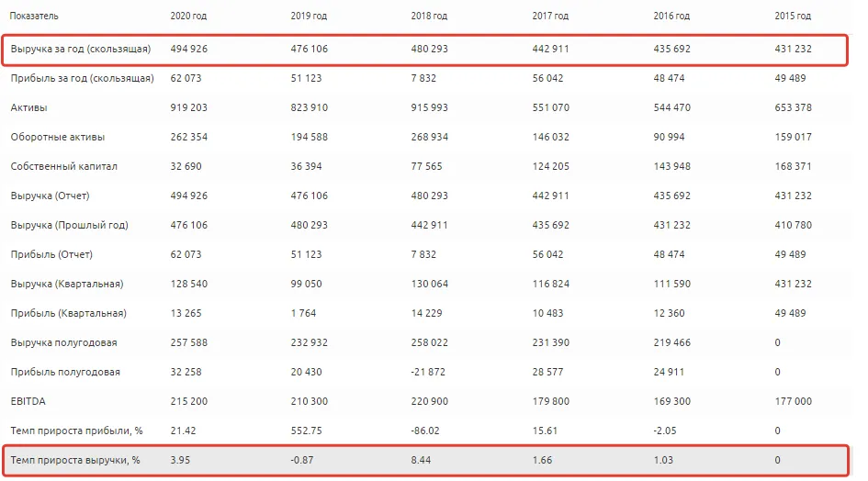Viewport: 868px width, 481px height.
Task: Select the Выручка за год (скользящая) row label
Action: tap(80, 49)
